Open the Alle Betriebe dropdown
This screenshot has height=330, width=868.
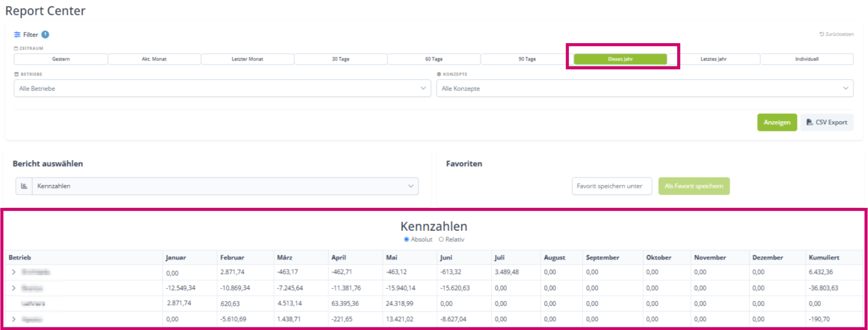coord(222,89)
